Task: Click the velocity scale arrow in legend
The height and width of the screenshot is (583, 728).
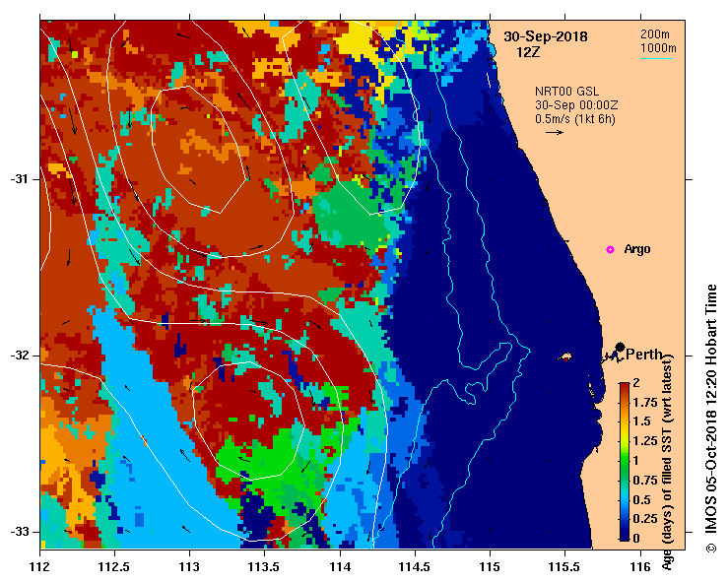Action: (555, 132)
